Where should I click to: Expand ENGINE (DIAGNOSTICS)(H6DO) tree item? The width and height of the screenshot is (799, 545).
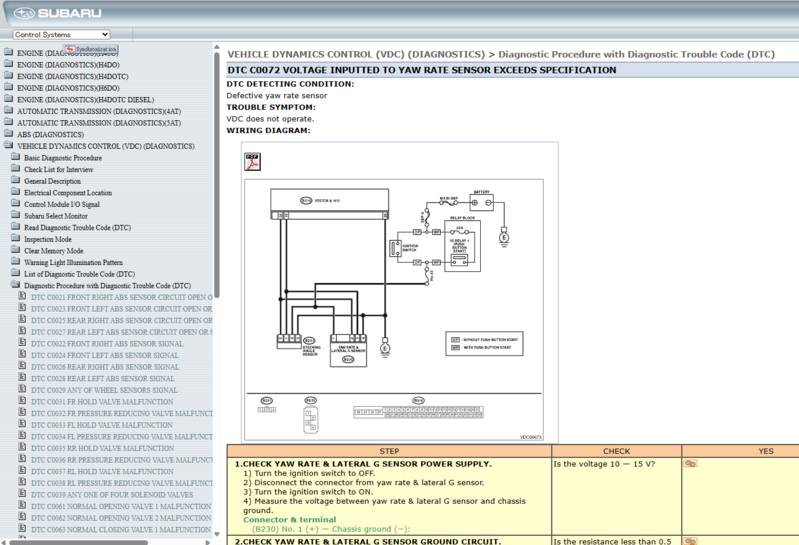[68, 89]
